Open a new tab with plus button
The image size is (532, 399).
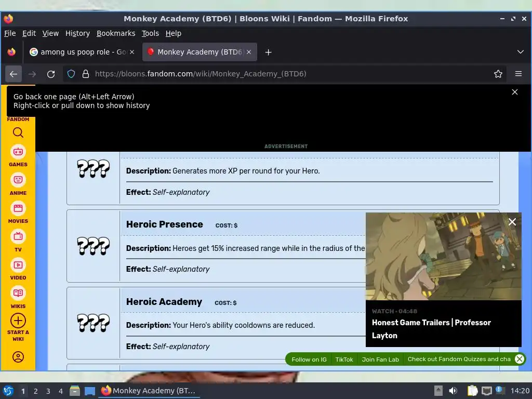point(269,52)
